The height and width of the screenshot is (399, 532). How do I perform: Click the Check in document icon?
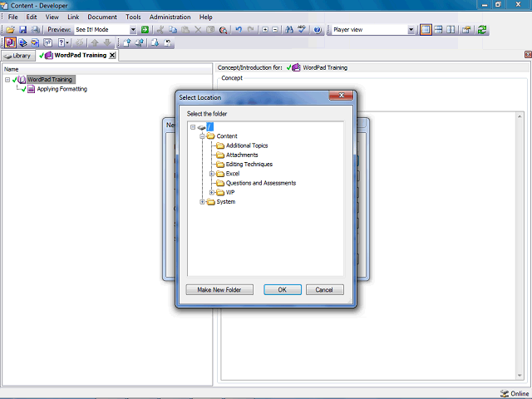click(x=127, y=42)
